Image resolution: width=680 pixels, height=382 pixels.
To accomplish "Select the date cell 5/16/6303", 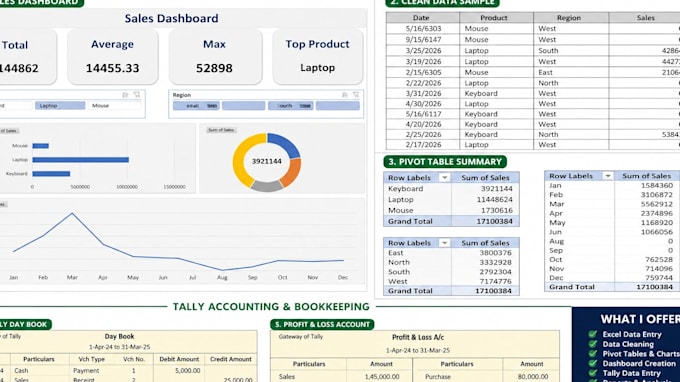I will point(423,29).
